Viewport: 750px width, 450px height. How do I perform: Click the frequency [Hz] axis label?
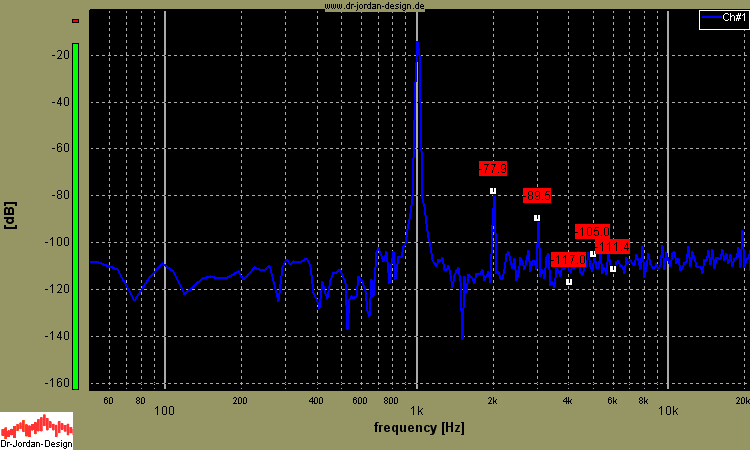coord(418,428)
